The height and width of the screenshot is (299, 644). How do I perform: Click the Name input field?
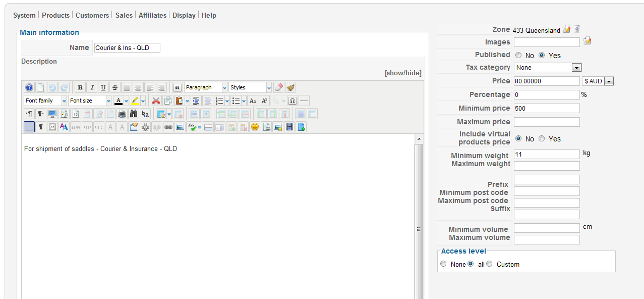pos(127,47)
